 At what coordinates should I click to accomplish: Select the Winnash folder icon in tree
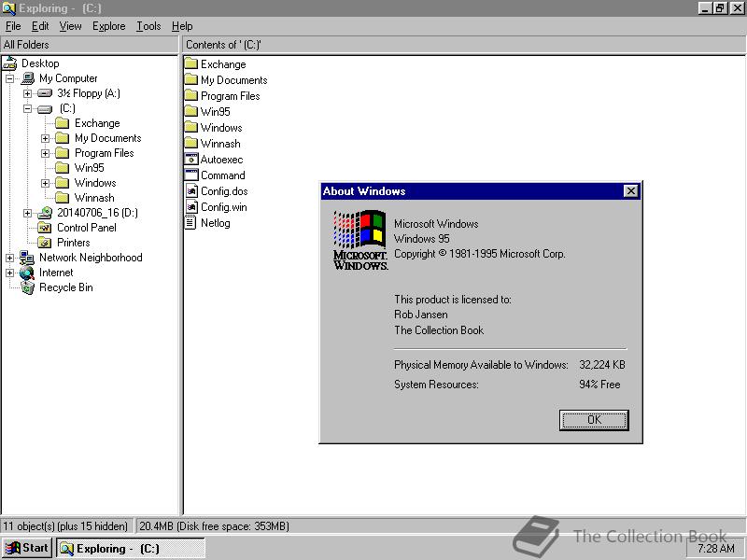(x=62, y=198)
